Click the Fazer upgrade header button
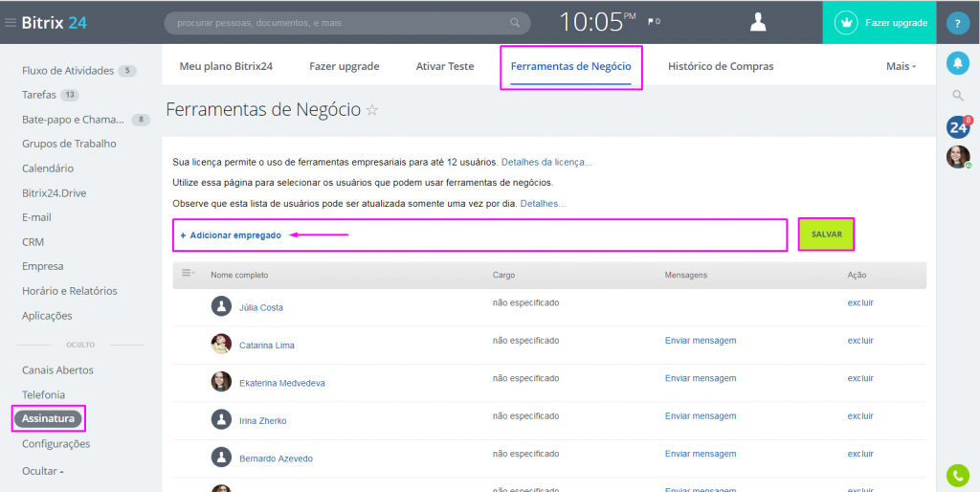Viewport: 980px width, 492px height. point(880,23)
